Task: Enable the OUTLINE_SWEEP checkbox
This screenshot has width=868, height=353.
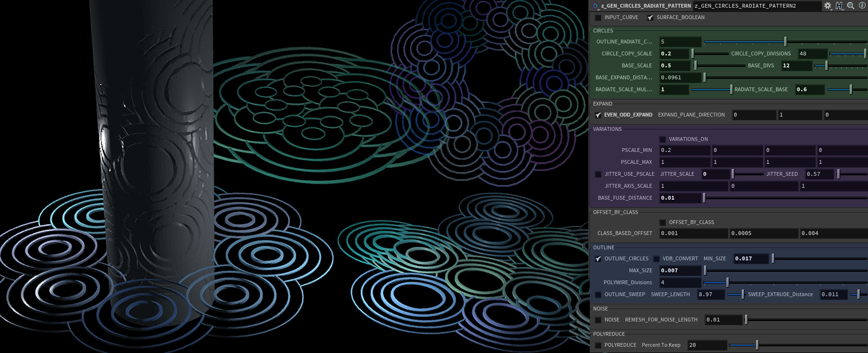Action: tap(598, 294)
